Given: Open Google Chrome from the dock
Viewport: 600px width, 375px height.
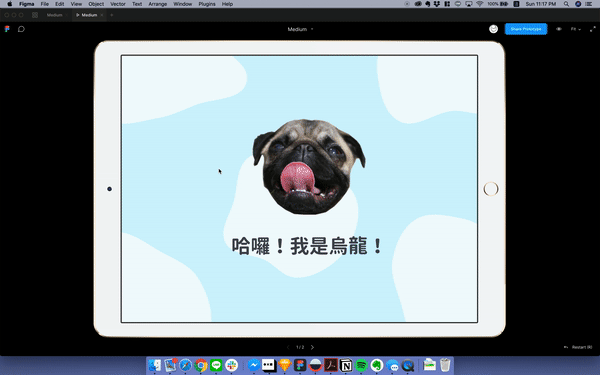Looking at the screenshot, I should point(201,365).
